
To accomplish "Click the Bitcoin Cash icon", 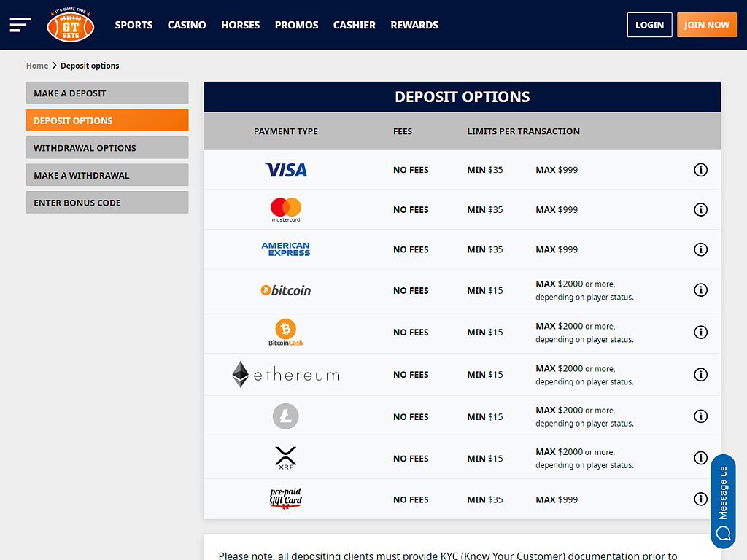I will [285, 332].
